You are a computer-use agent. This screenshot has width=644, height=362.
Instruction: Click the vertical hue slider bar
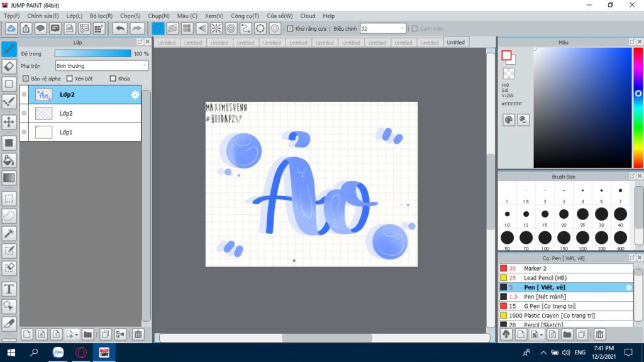click(638, 107)
